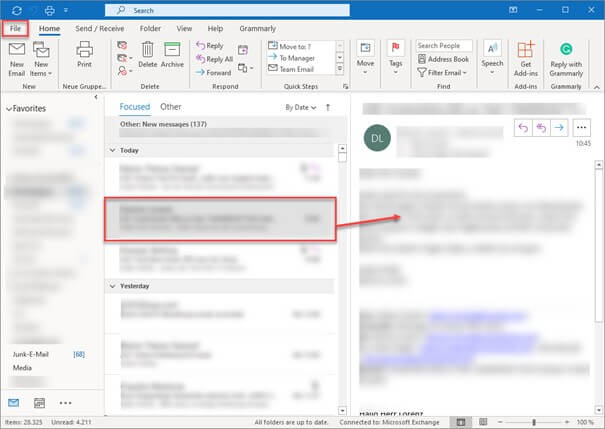Open Get Add-ins from the ribbon
Screen dimensions: 605x429
[526, 56]
